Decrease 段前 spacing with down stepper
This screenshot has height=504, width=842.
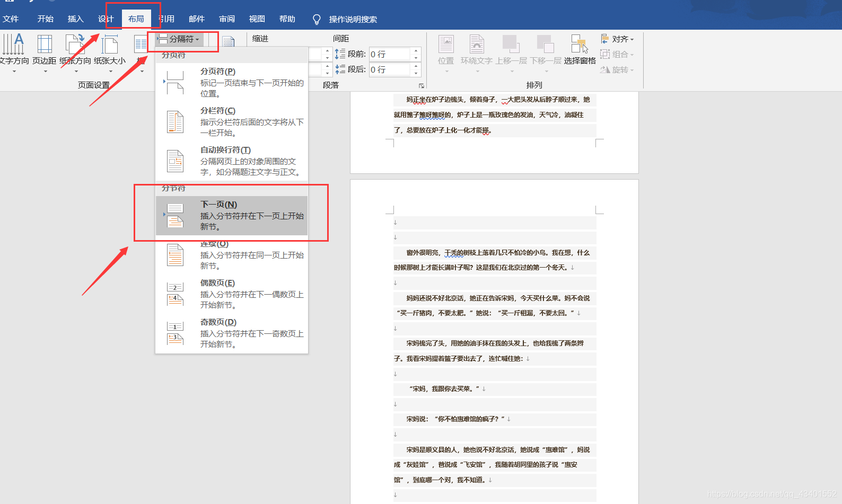[x=416, y=58]
